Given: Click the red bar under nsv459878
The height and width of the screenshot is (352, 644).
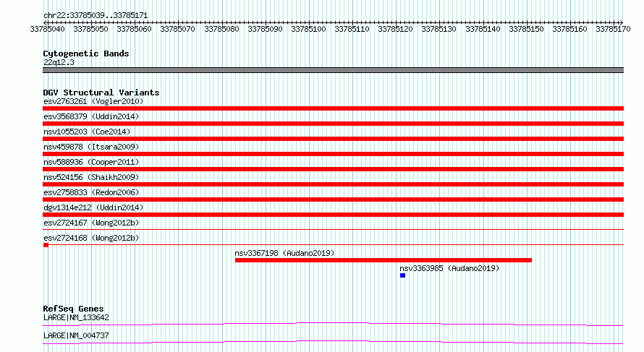Looking at the screenshot, I should [333, 154].
